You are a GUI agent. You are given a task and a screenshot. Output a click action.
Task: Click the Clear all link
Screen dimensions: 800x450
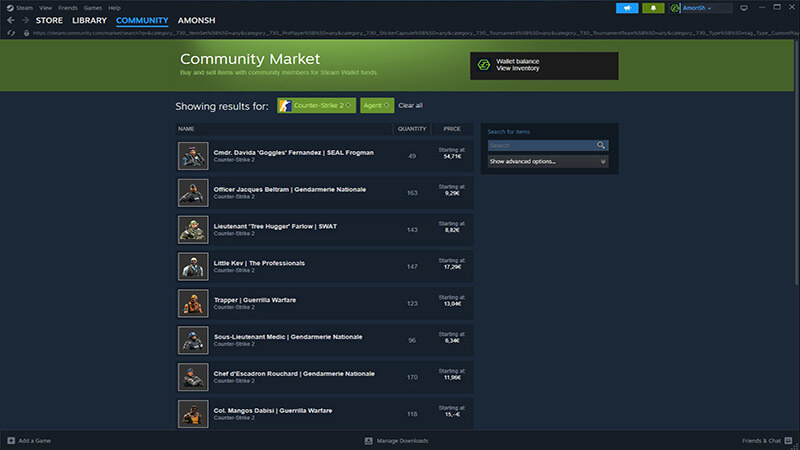tap(410, 106)
